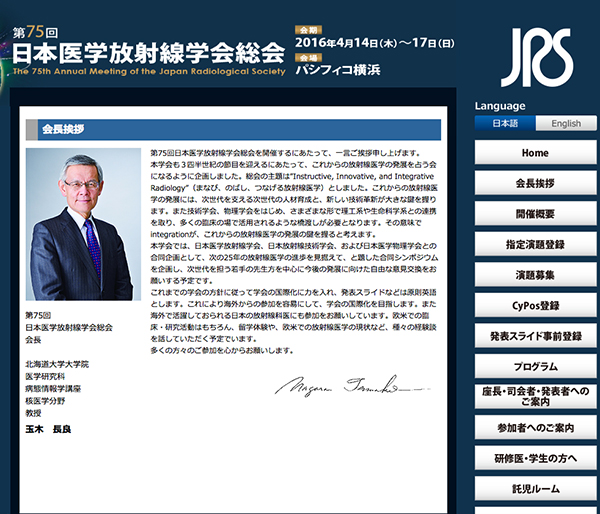Viewport: 600px width, 514px height.
Task: Click the Language label
Action: tap(500, 106)
